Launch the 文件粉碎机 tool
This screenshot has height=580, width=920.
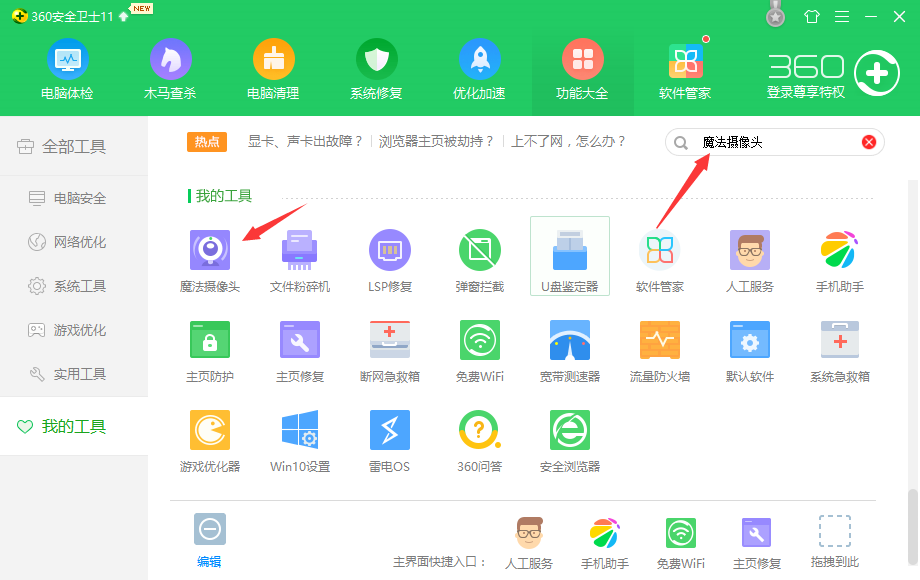tap(299, 261)
